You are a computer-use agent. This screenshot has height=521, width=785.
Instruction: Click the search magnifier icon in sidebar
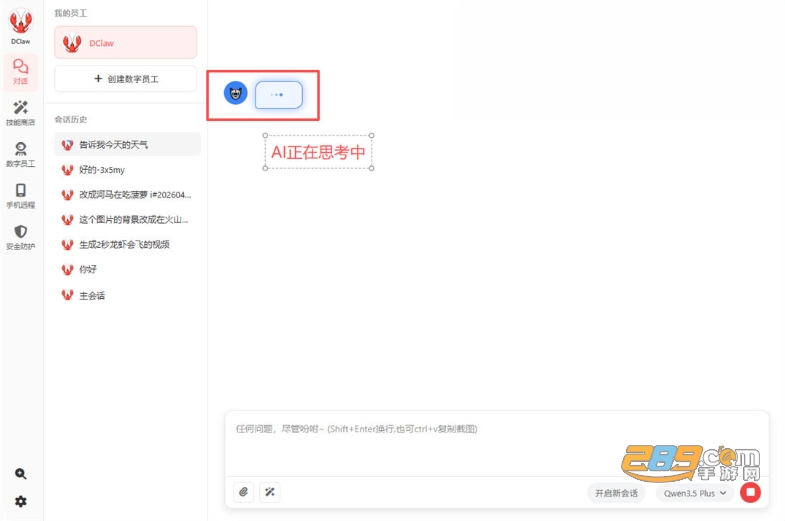pos(21,473)
